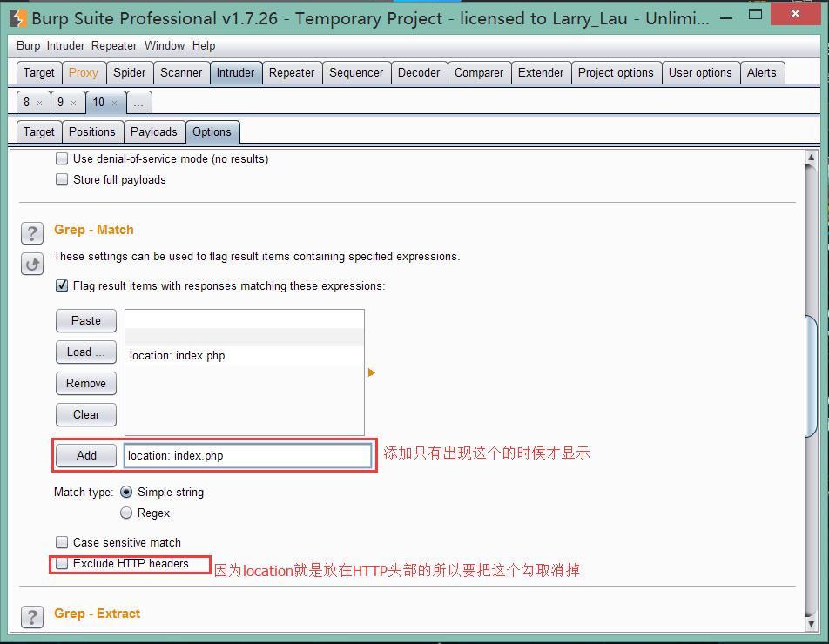Viewport: 829px width, 644px height.
Task: Switch to Payloads sub-tab
Action: tap(154, 132)
